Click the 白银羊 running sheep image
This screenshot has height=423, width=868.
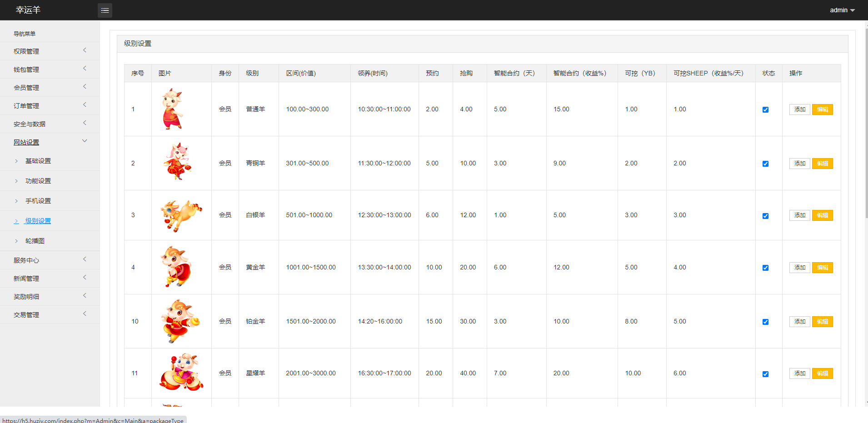coord(181,215)
